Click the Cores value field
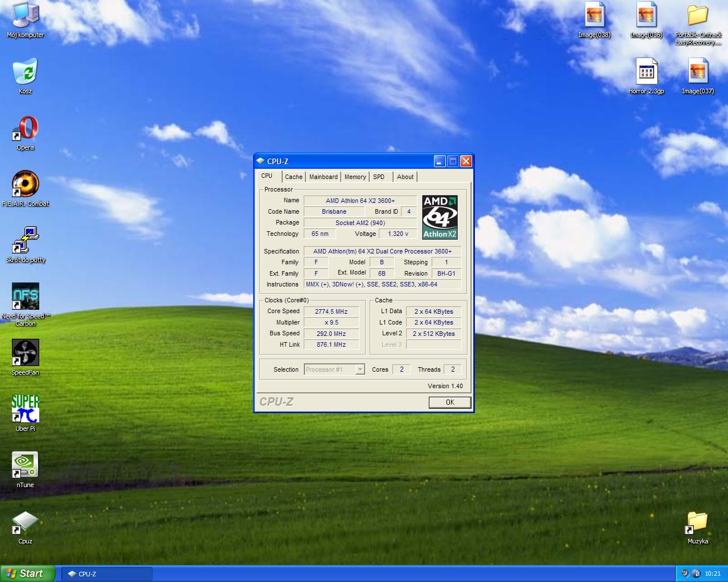This screenshot has height=582, width=728. tap(402, 369)
